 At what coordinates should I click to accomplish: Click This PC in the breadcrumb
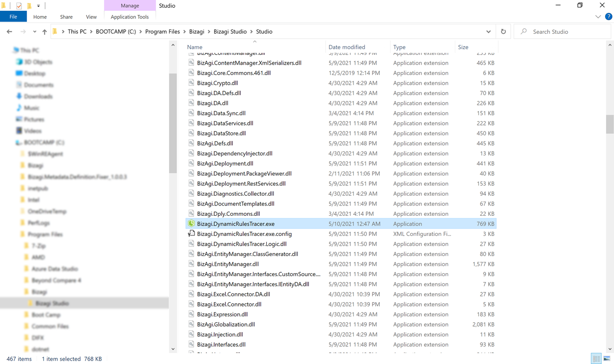77,31
